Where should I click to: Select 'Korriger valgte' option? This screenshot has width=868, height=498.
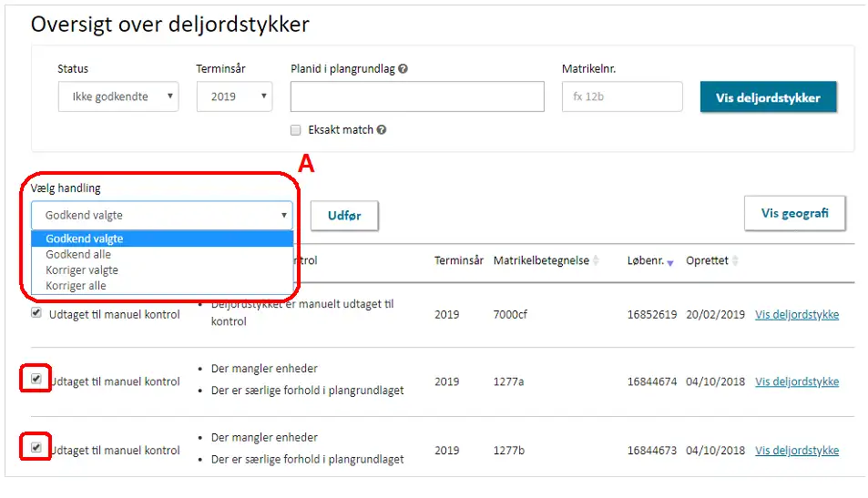coord(82,270)
